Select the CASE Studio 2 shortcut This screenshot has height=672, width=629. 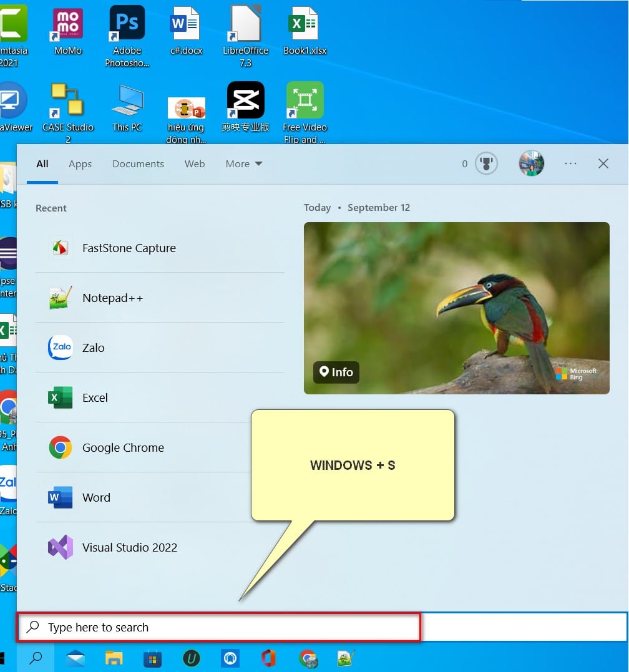point(67,113)
